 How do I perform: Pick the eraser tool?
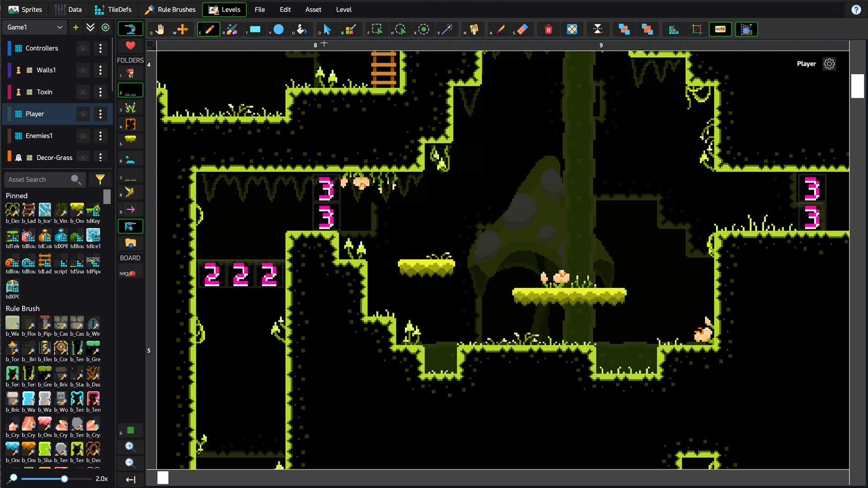coord(522,29)
